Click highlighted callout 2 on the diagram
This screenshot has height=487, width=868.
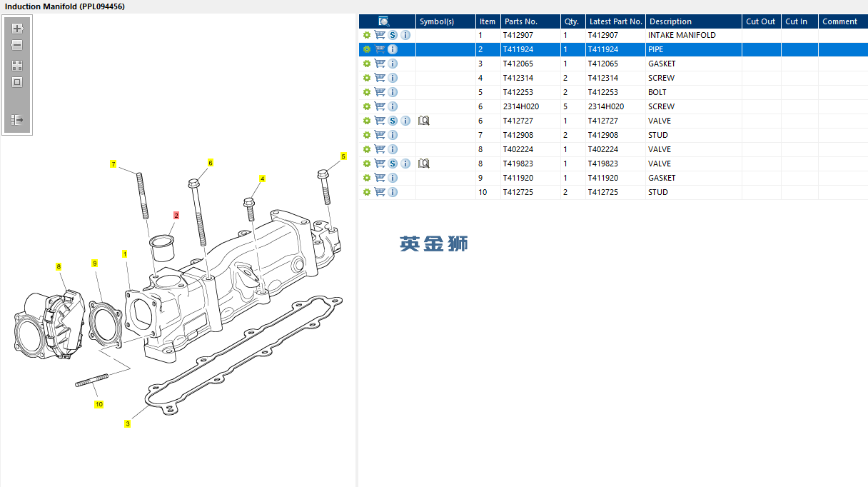click(x=176, y=215)
